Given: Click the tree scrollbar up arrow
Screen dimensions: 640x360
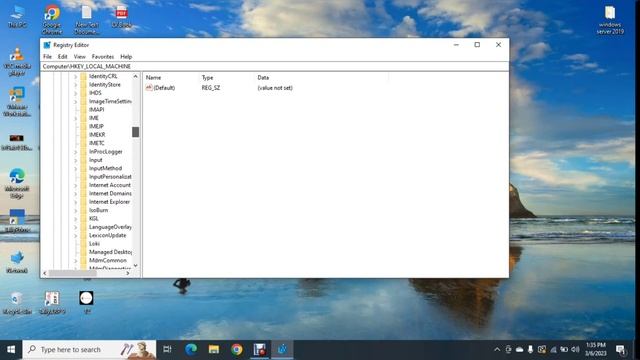Looking at the screenshot, I should tap(136, 76).
